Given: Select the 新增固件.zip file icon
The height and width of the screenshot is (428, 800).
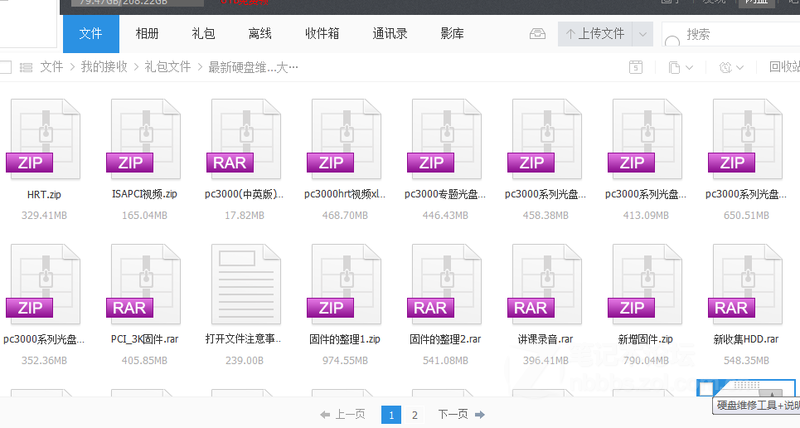Looking at the screenshot, I should [646, 284].
